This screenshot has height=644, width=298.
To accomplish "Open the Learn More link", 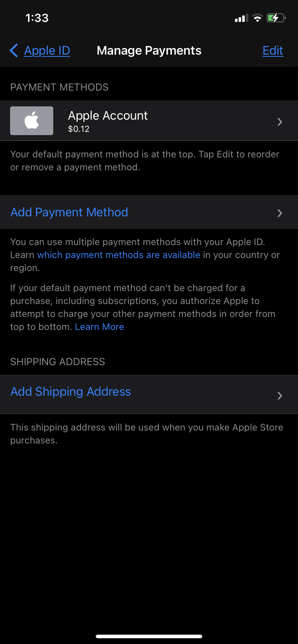I will (x=100, y=327).
